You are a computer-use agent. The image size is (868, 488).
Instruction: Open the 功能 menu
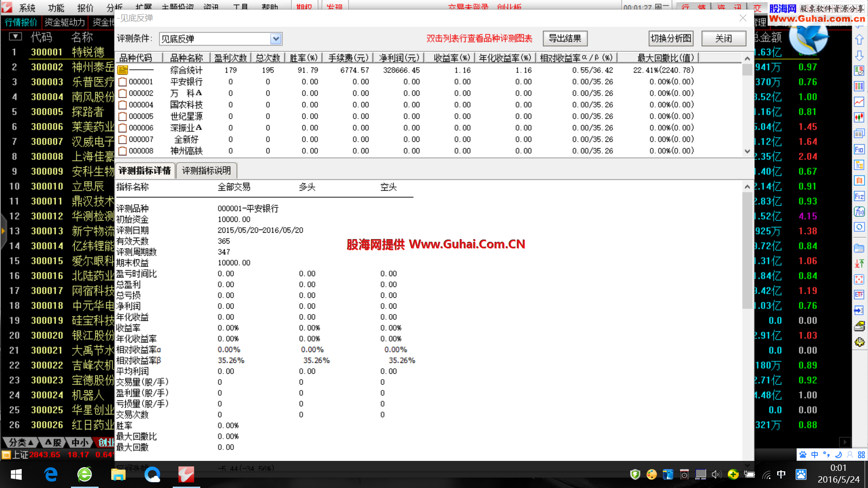(x=56, y=7)
